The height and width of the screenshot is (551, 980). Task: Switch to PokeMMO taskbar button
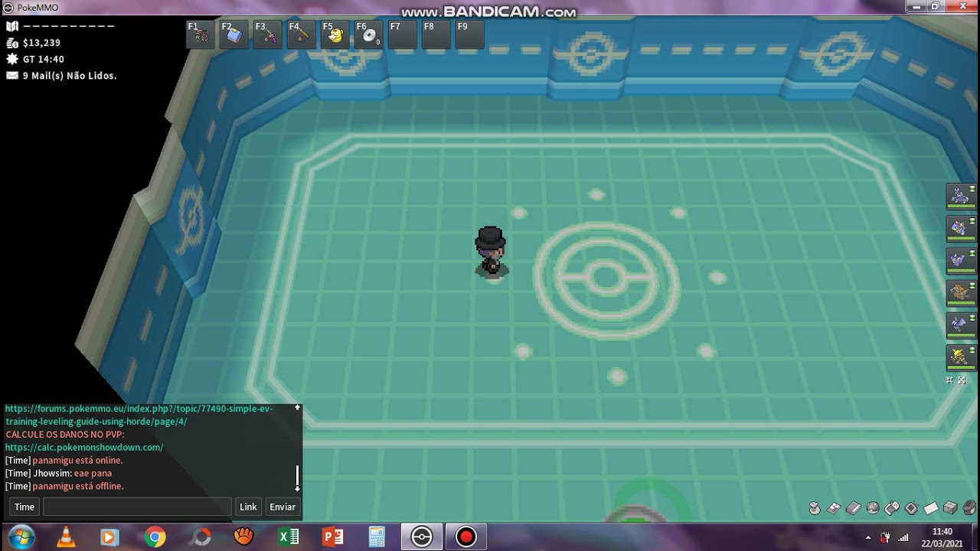[421, 537]
